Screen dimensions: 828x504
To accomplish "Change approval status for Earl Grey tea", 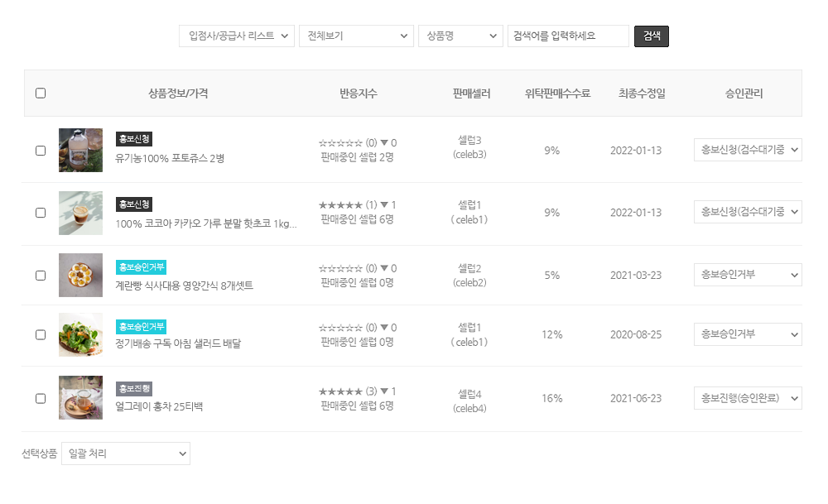I will coord(748,398).
